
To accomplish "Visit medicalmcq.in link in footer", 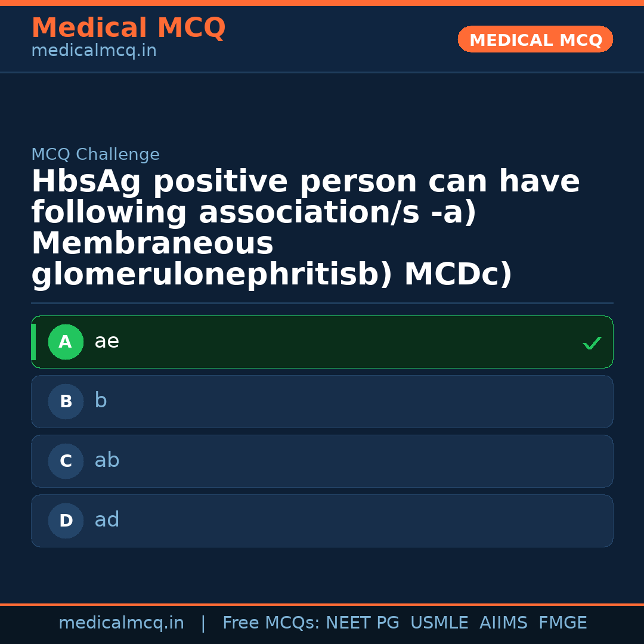I will (x=121, y=623).
